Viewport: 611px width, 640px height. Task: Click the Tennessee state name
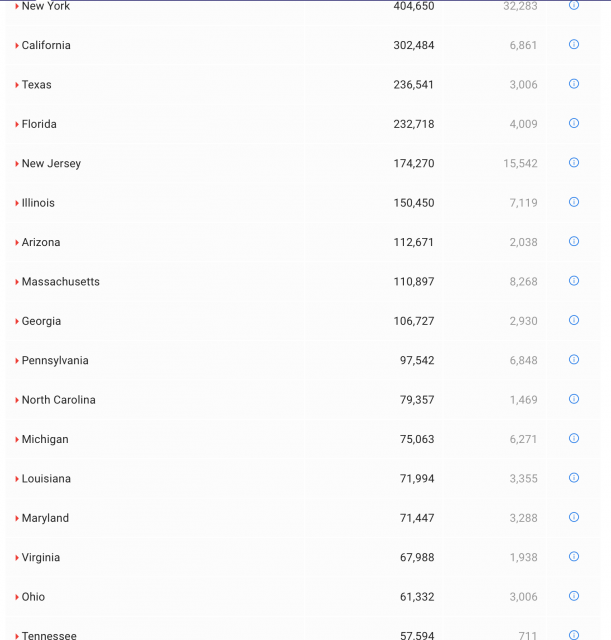[x=49, y=635]
